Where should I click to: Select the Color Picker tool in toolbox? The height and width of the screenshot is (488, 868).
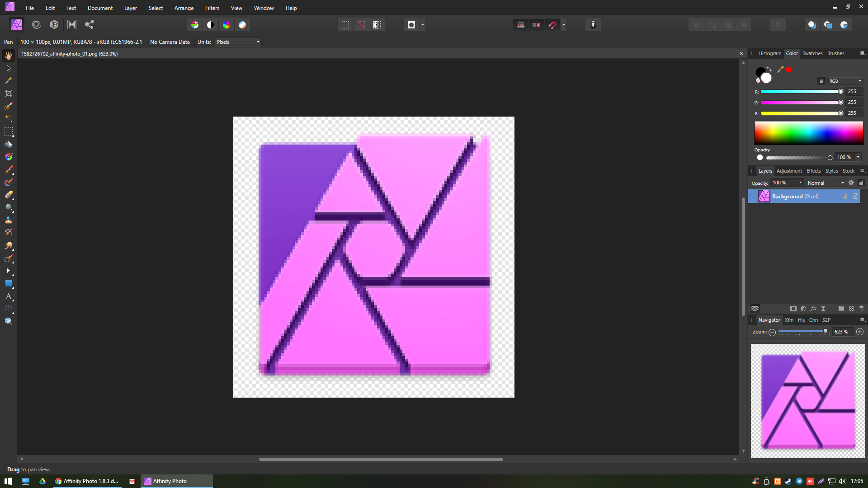point(9,81)
